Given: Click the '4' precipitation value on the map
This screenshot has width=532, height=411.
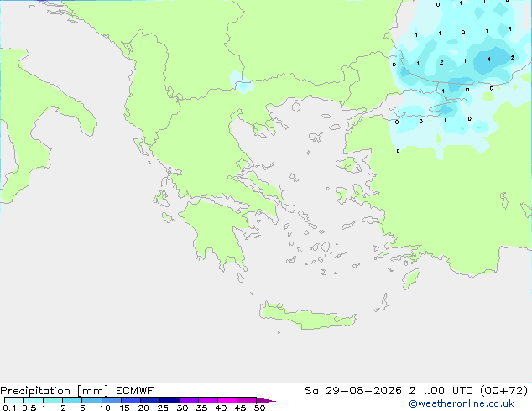Looking at the screenshot, I should tap(489, 60).
